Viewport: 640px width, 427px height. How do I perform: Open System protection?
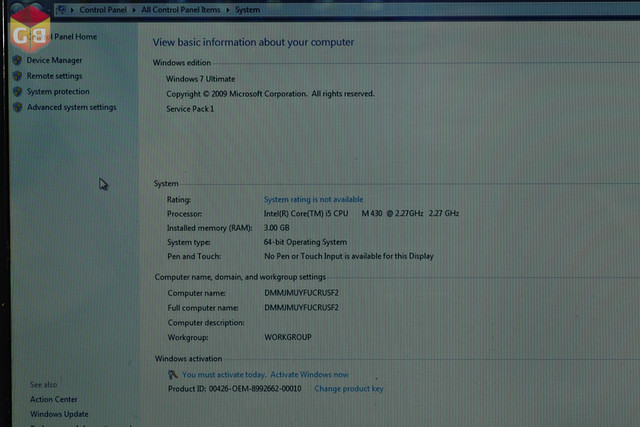coord(58,91)
